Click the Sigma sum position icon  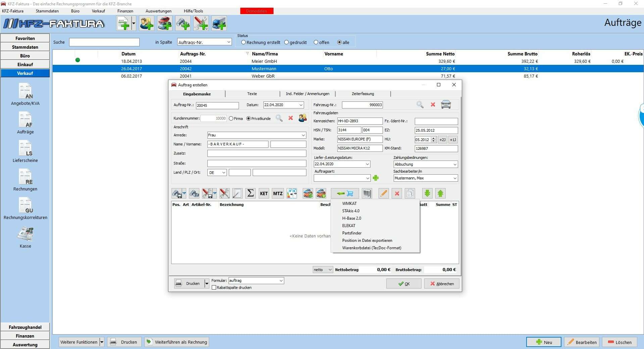pyautogui.click(x=250, y=193)
